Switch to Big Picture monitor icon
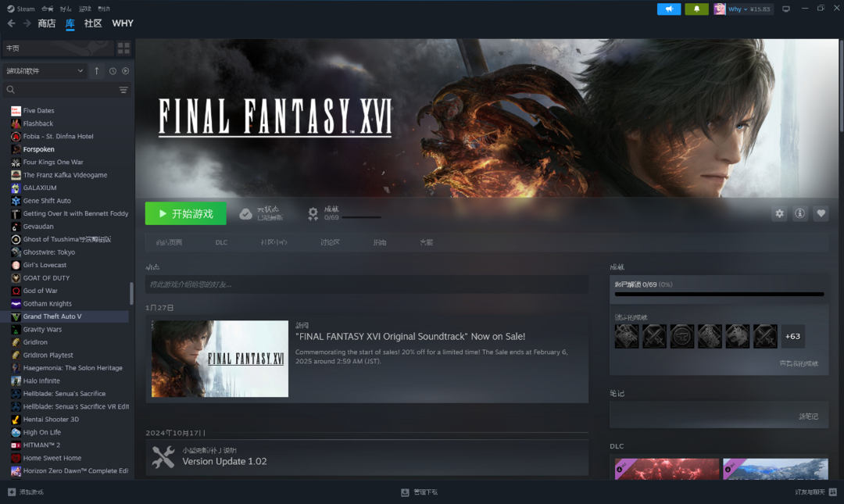This screenshot has width=844, height=504. tap(786, 9)
